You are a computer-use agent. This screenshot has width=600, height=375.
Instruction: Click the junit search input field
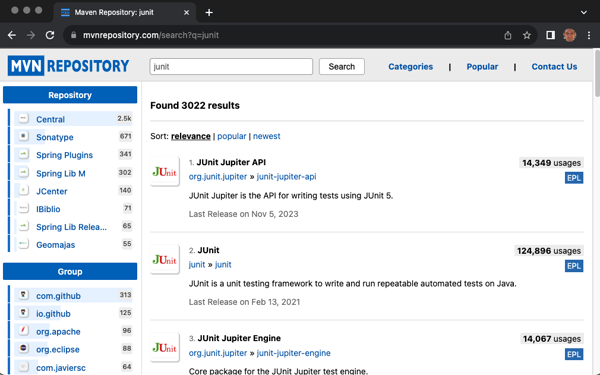231,67
